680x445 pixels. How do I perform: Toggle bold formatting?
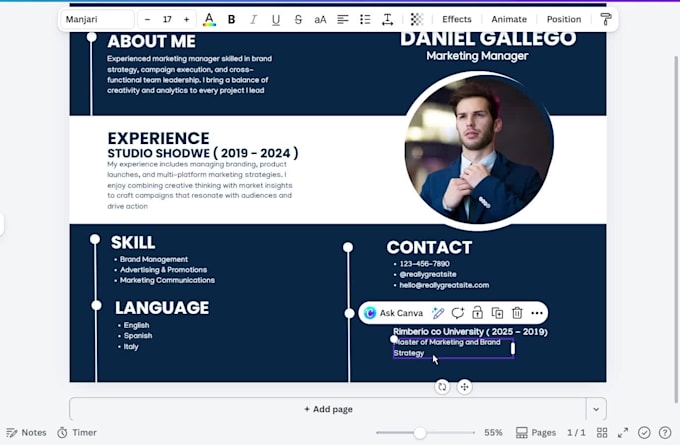(x=232, y=20)
